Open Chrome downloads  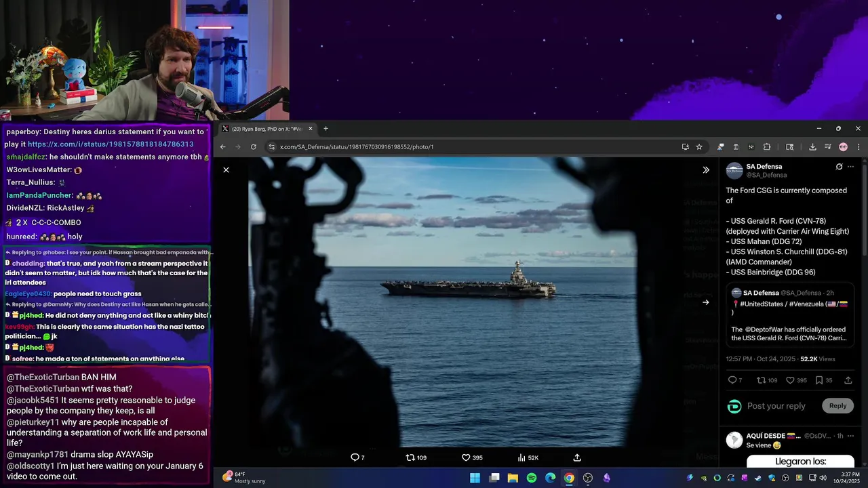tap(812, 146)
